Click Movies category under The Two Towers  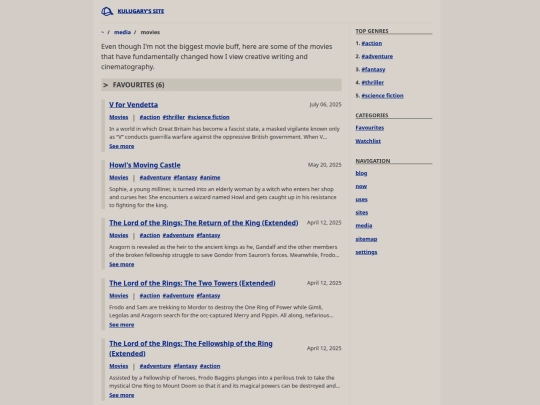tap(118, 295)
